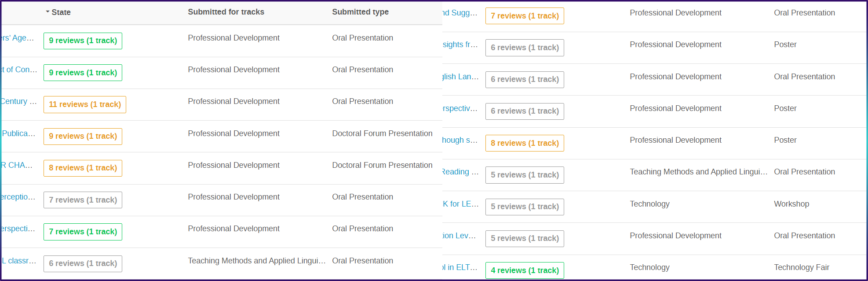Select the Workshop submitted type cell
This screenshot has height=281, width=868.
791,204
